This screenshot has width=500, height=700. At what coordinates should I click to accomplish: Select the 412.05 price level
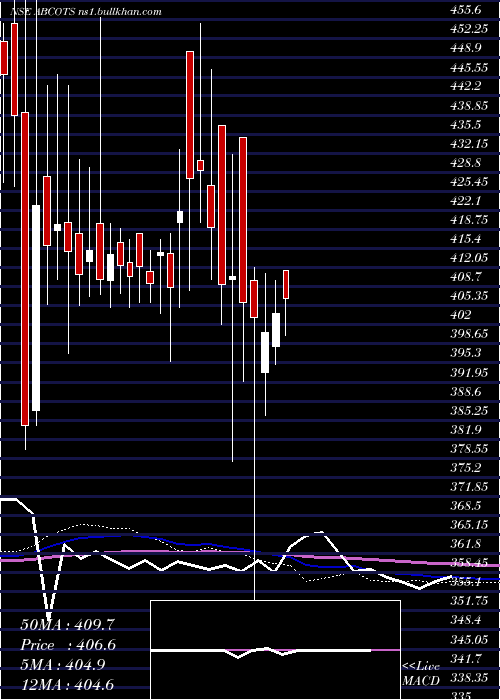467,258
